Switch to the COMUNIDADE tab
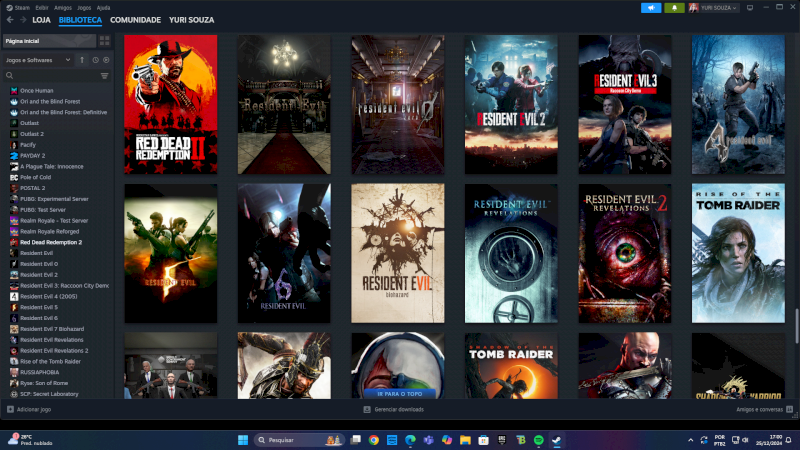Viewport: 800px width, 450px height. [x=135, y=20]
